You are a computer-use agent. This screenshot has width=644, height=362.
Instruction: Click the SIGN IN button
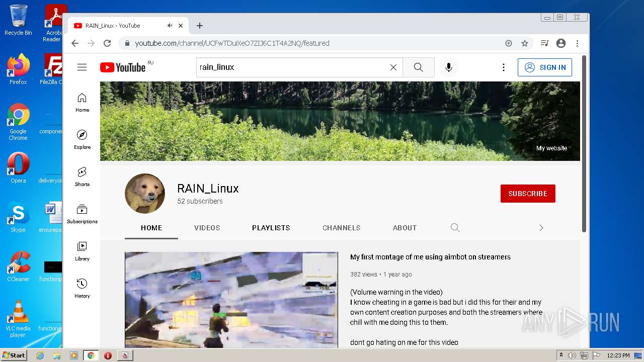[x=545, y=67]
